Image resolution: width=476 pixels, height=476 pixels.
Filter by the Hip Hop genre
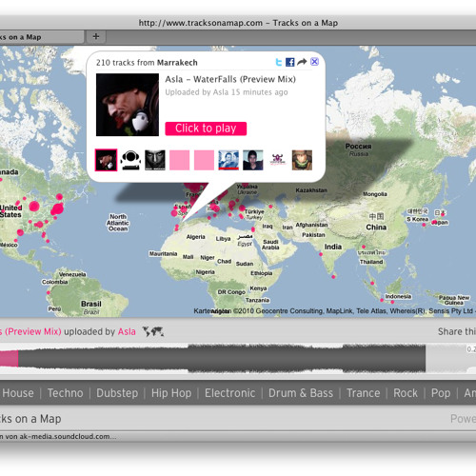tap(171, 393)
